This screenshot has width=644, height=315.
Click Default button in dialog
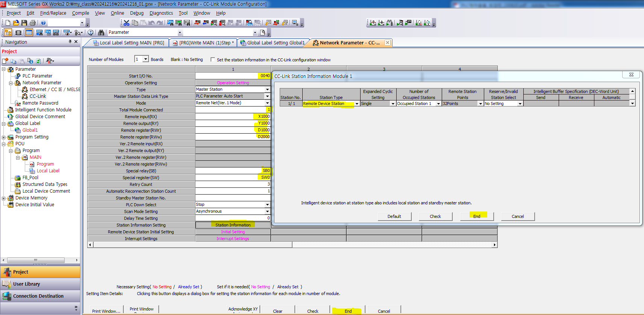(x=394, y=216)
